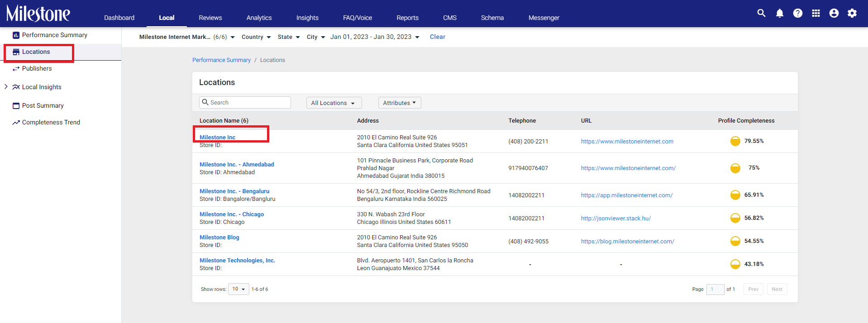Open the help question mark icon
Screen dimensions: 868x323
click(798, 13)
